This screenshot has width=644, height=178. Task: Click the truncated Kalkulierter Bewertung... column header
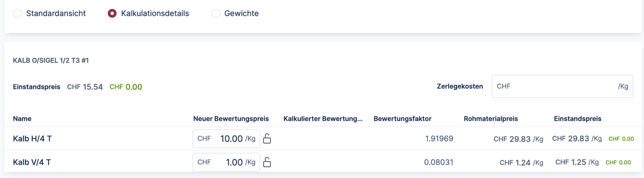click(323, 119)
